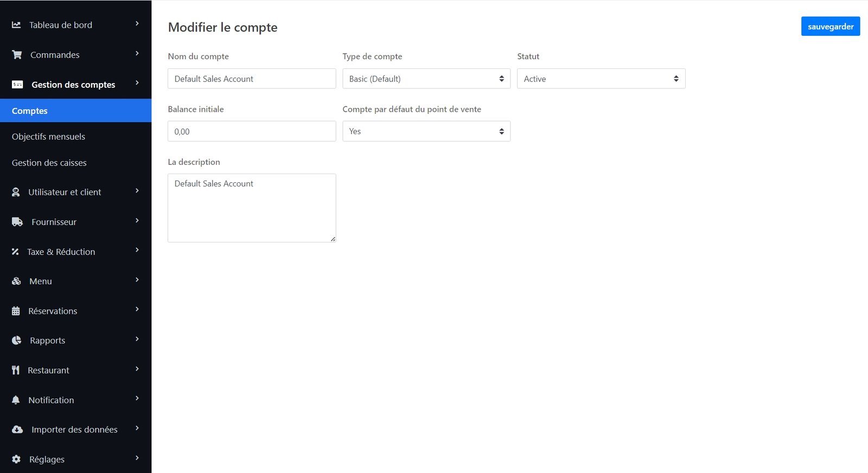This screenshot has width=868, height=473.
Task: Click the Rapports pie chart icon
Action: pyautogui.click(x=17, y=341)
